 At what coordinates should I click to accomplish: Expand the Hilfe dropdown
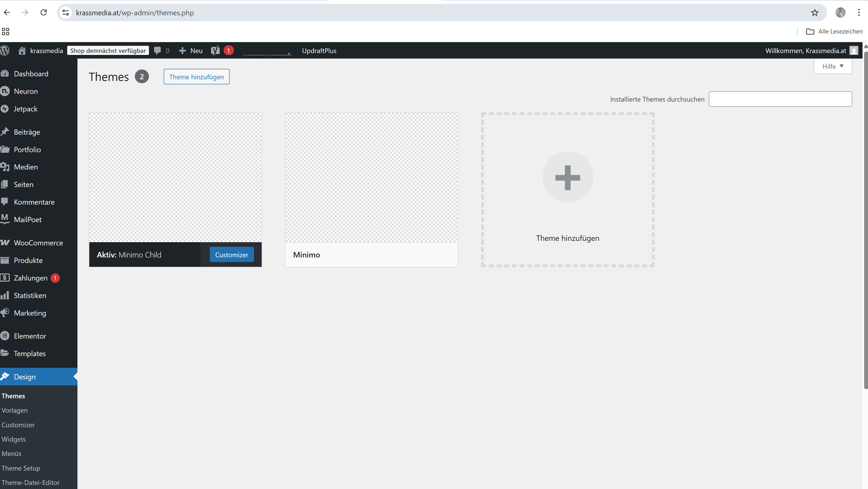(x=833, y=66)
